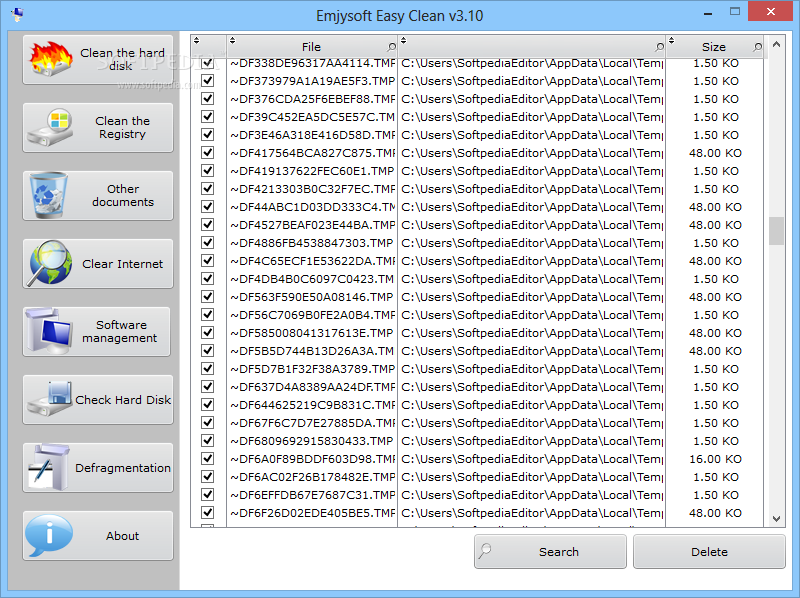
Task: Open the About section
Action: tap(98, 536)
